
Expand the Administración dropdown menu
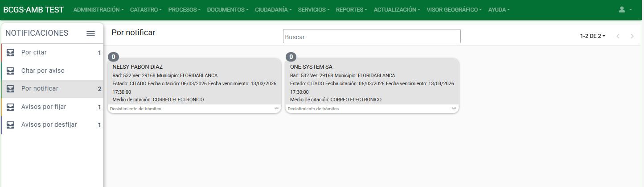98,9
